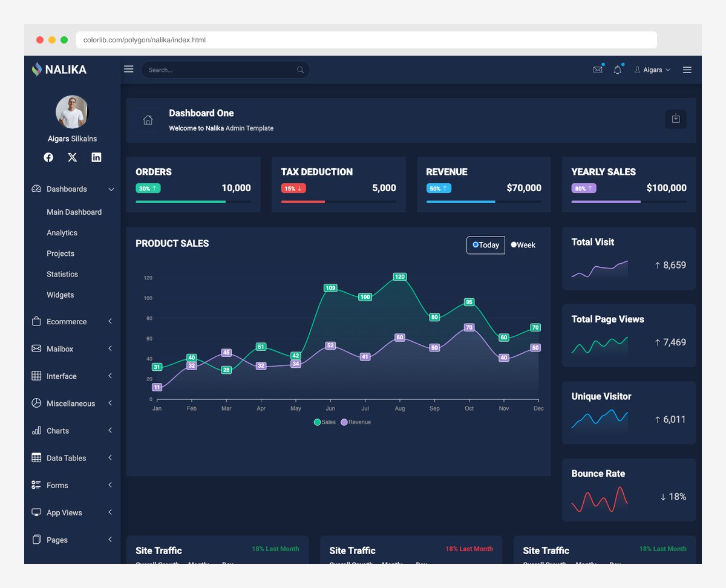Image resolution: width=726 pixels, height=588 pixels.
Task: Click the Orders 30% progress badge
Action: point(148,188)
